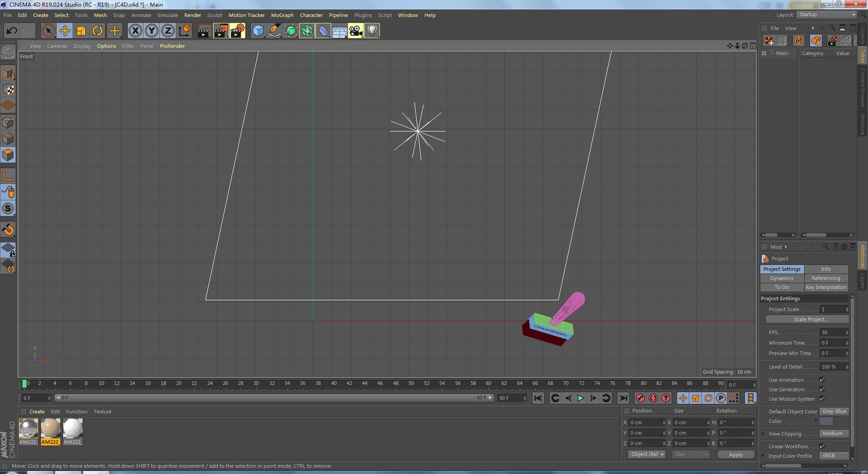Toggle Linear Workflow checkbox
This screenshot has width=868, height=474.
(x=822, y=446)
